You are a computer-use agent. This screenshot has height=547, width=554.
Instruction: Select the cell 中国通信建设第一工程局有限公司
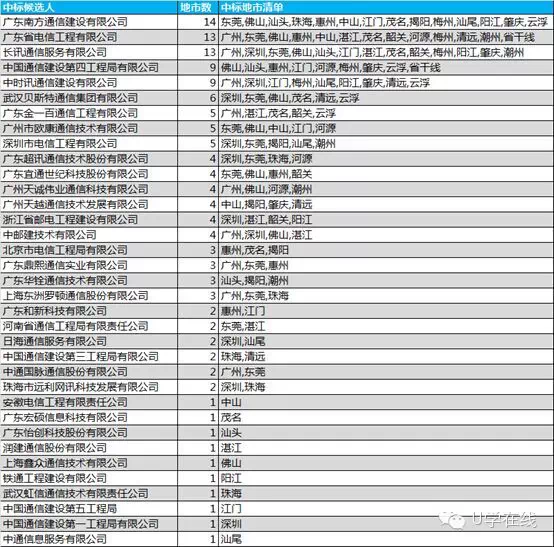coord(89,523)
